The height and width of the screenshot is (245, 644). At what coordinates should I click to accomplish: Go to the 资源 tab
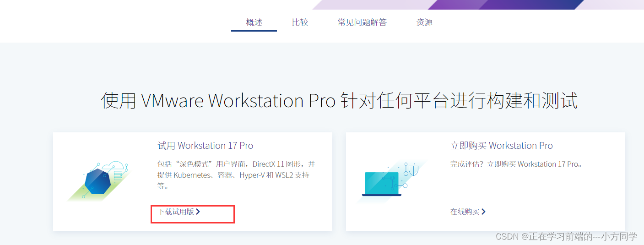click(424, 22)
